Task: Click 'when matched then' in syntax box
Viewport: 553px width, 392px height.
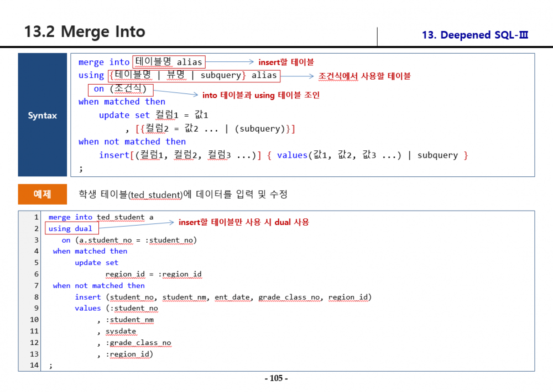Action: click(x=122, y=102)
